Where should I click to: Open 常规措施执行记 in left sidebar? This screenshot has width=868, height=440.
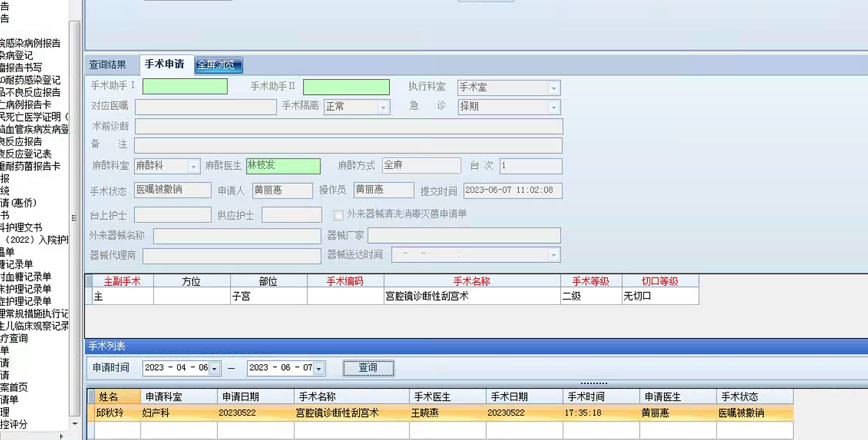34,313
